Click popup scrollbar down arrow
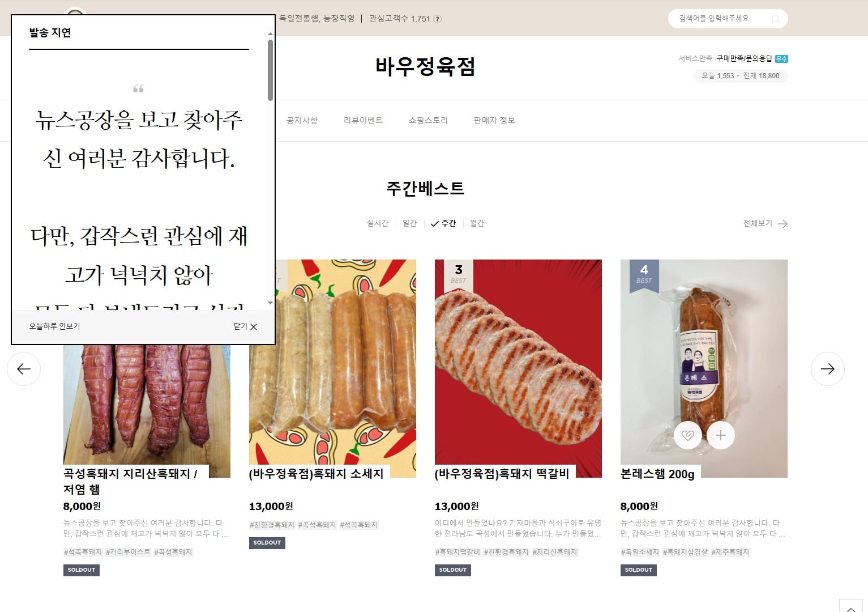The height and width of the screenshot is (612, 868). point(270,303)
